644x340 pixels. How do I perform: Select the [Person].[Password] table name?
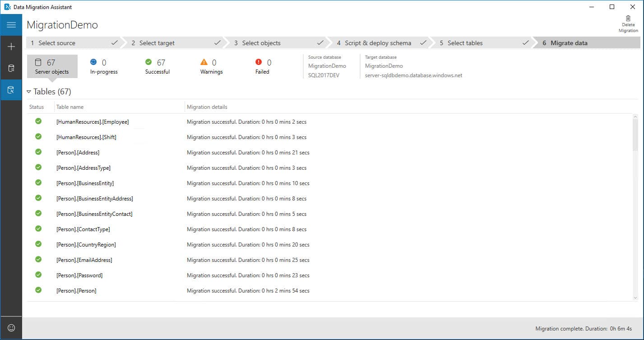point(79,275)
